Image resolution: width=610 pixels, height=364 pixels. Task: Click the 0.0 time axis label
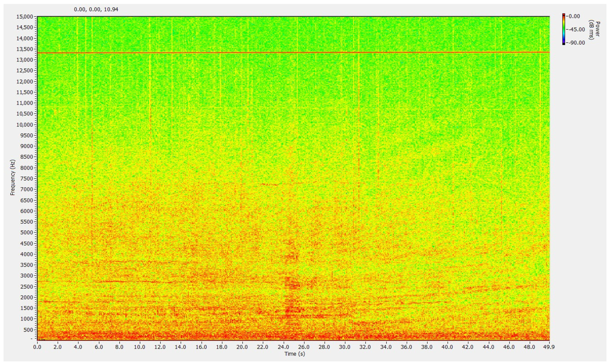pos(37,347)
